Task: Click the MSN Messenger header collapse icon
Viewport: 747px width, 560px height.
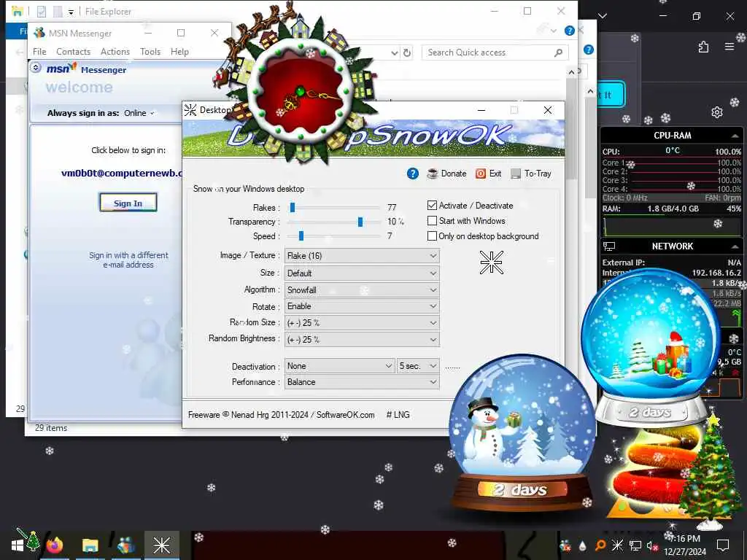Action: (36, 68)
